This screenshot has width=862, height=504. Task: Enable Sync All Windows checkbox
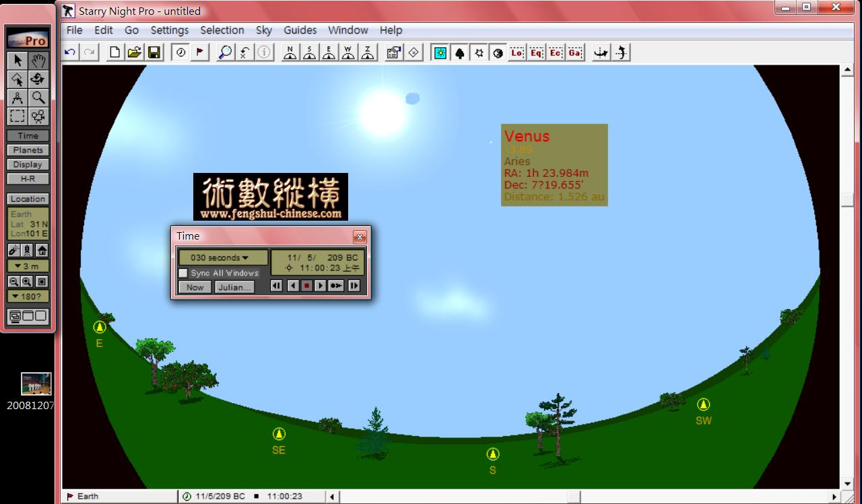coord(183,273)
